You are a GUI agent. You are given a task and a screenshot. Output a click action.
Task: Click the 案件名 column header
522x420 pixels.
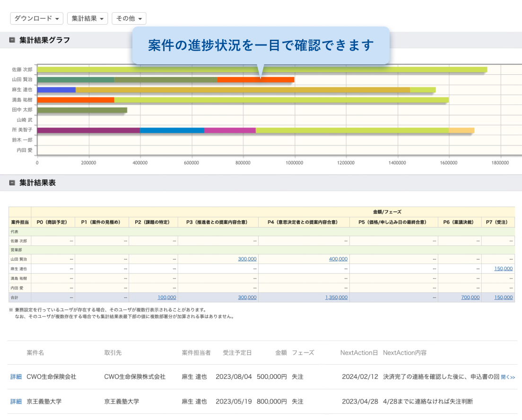coord(35,353)
